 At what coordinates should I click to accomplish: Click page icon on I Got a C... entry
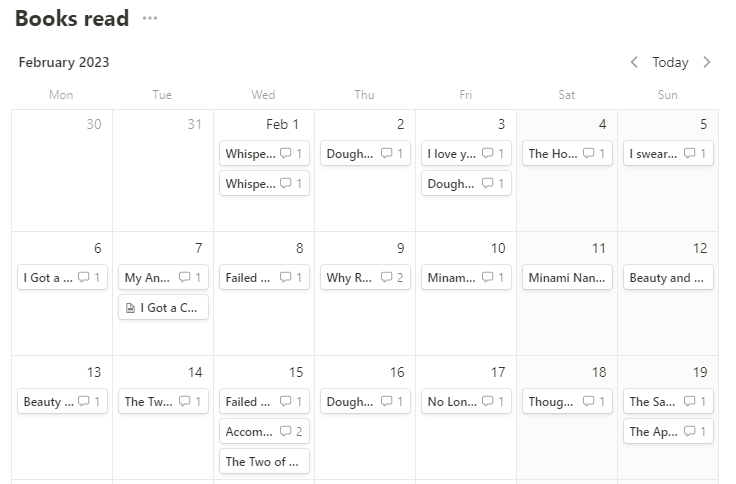130,308
